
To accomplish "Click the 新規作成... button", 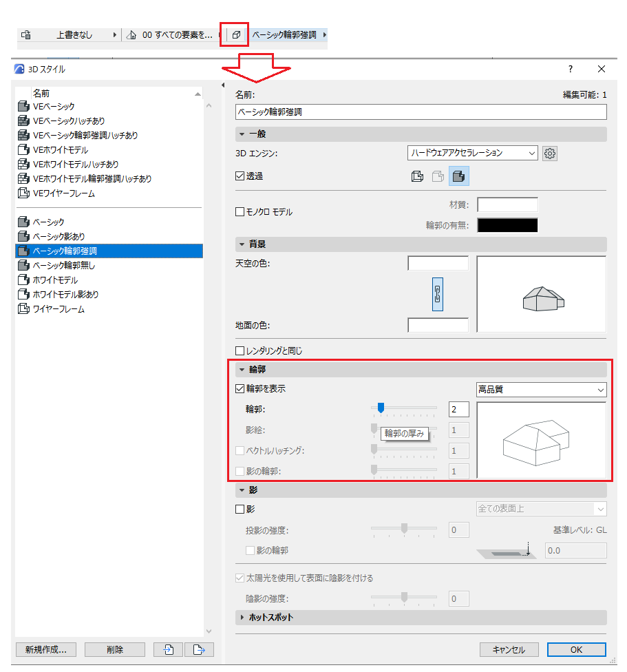I will (x=46, y=650).
